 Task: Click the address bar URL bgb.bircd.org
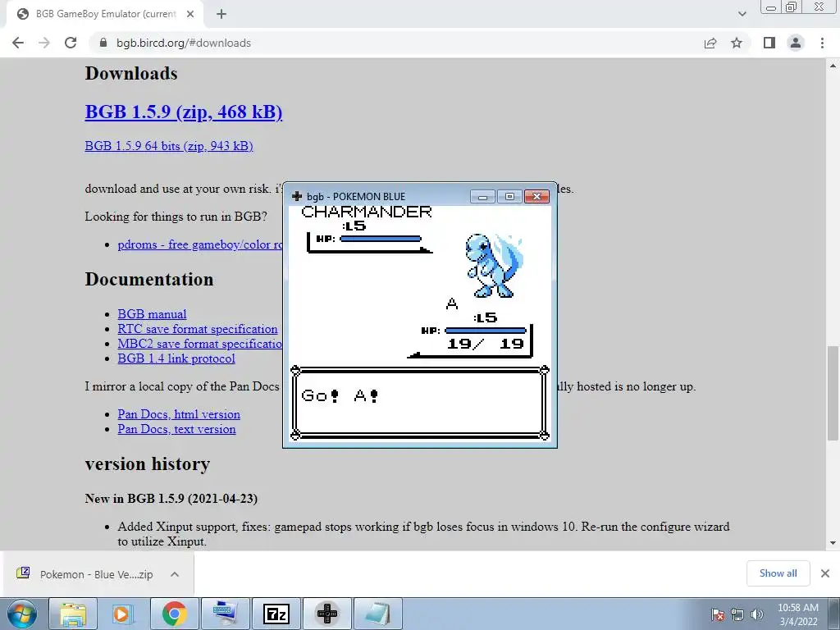coord(184,43)
